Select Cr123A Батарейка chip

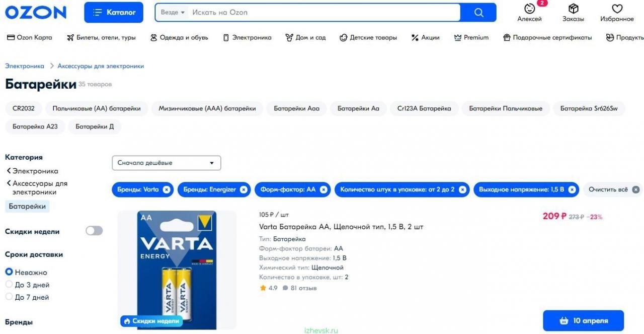tap(424, 108)
